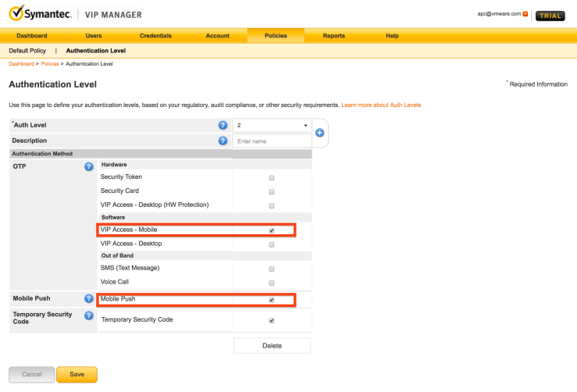Click the Description name input field
Image resolution: width=577 pixels, height=392 pixels.
coord(272,141)
